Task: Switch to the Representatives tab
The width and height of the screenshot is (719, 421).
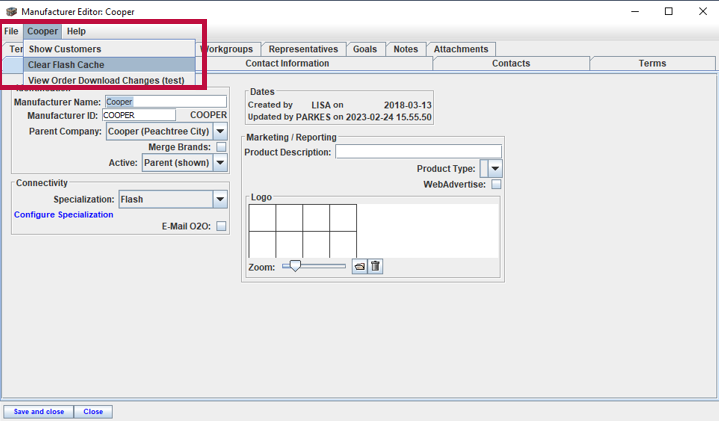Action: coord(303,49)
